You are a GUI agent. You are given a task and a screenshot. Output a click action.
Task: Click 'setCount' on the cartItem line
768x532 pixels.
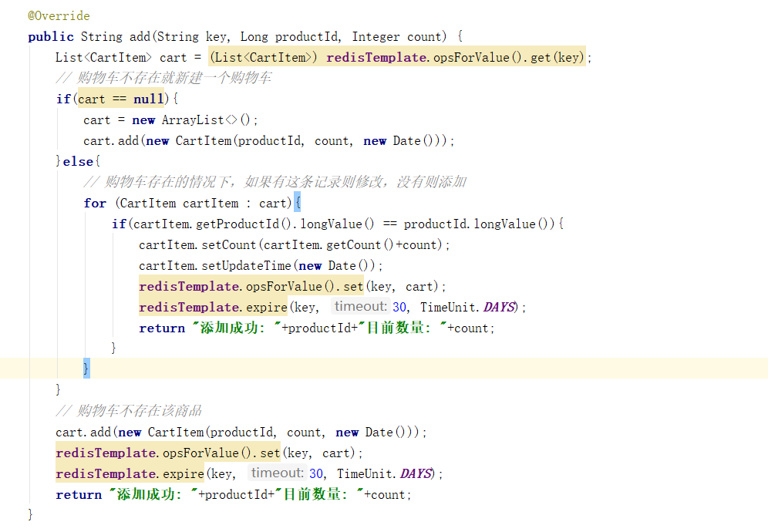click(229, 245)
